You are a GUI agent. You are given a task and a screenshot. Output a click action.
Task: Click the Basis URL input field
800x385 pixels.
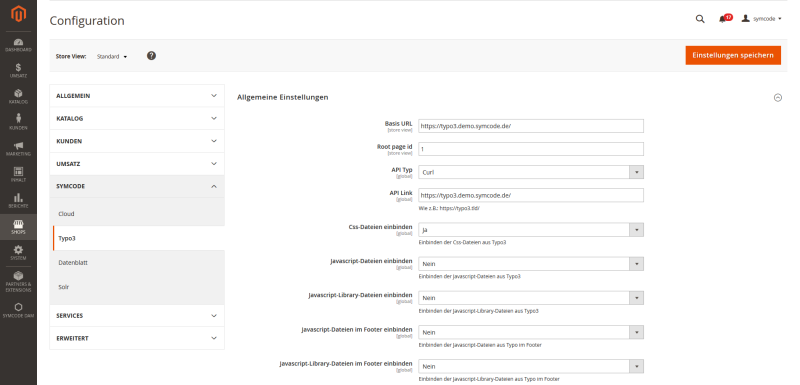[x=531, y=126]
